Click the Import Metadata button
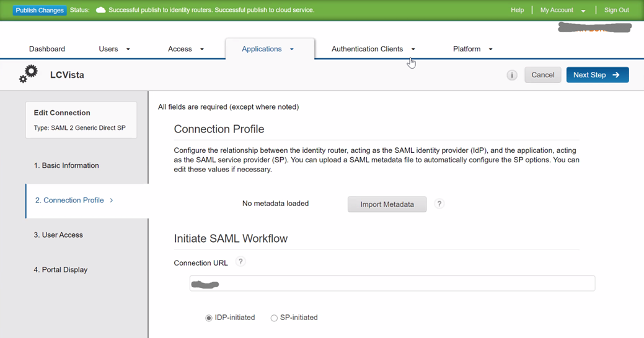The width and height of the screenshot is (644, 338). click(387, 204)
